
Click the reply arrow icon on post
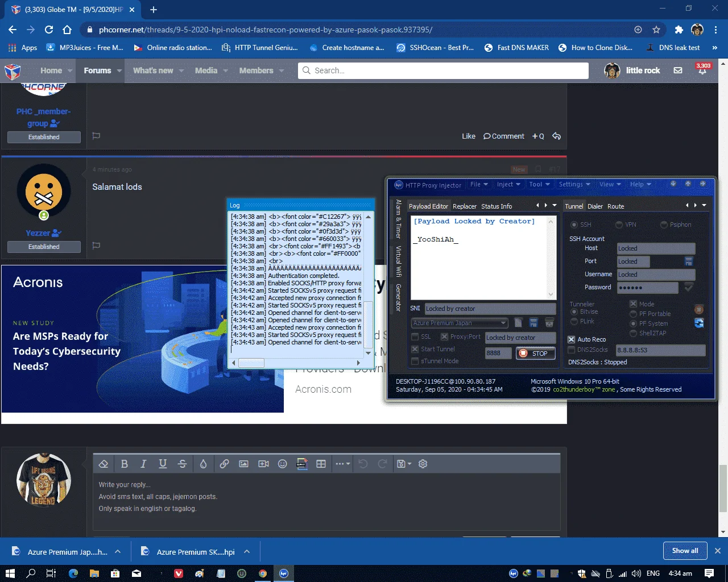(556, 136)
